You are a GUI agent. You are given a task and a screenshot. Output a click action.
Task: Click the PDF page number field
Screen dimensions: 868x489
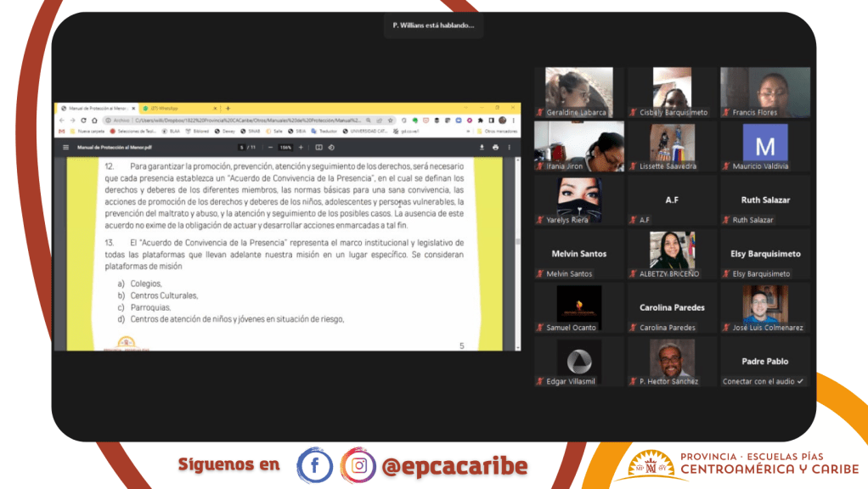[242, 147]
